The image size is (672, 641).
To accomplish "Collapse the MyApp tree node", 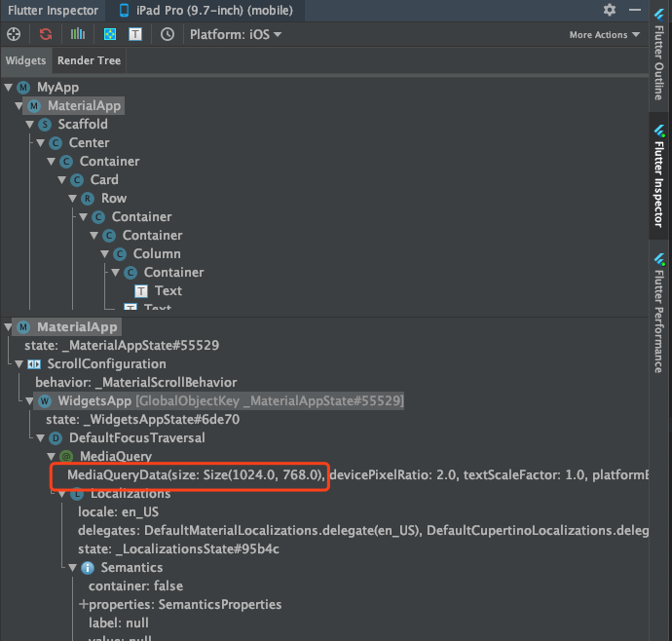I will click(8, 88).
